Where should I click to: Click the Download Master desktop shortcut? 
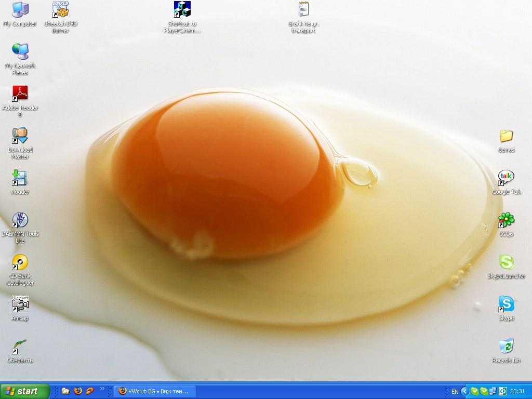click(20, 136)
